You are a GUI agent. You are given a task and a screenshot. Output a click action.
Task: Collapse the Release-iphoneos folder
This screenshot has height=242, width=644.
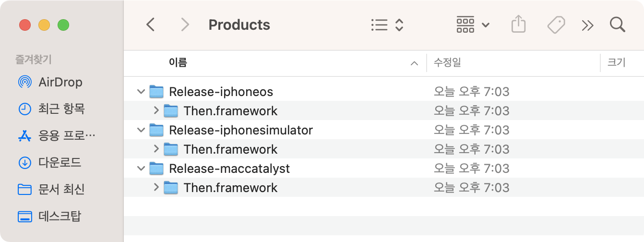(x=141, y=91)
